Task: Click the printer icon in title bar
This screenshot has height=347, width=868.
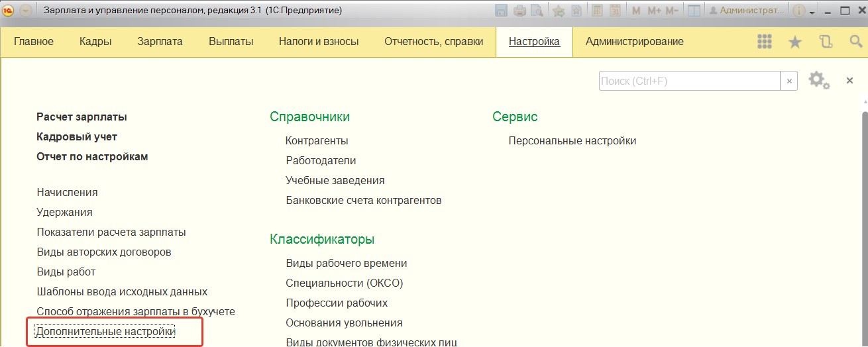Action: [519, 11]
